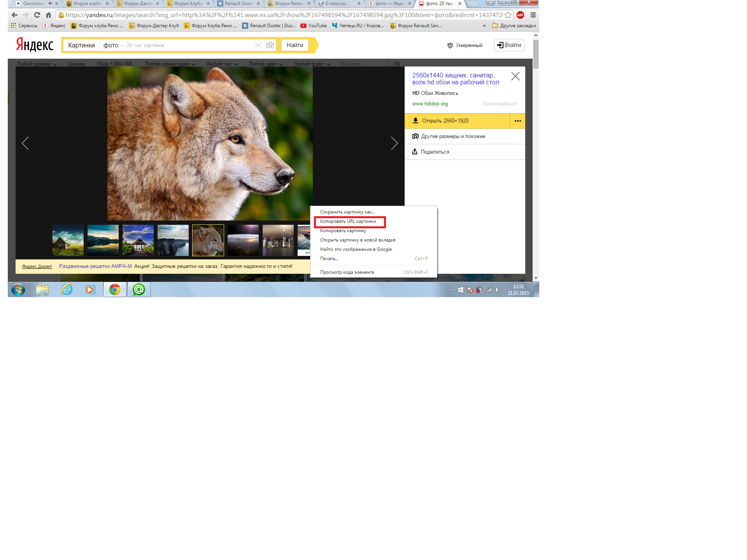
Task: Click the browser address bar URL
Action: pos(284,15)
